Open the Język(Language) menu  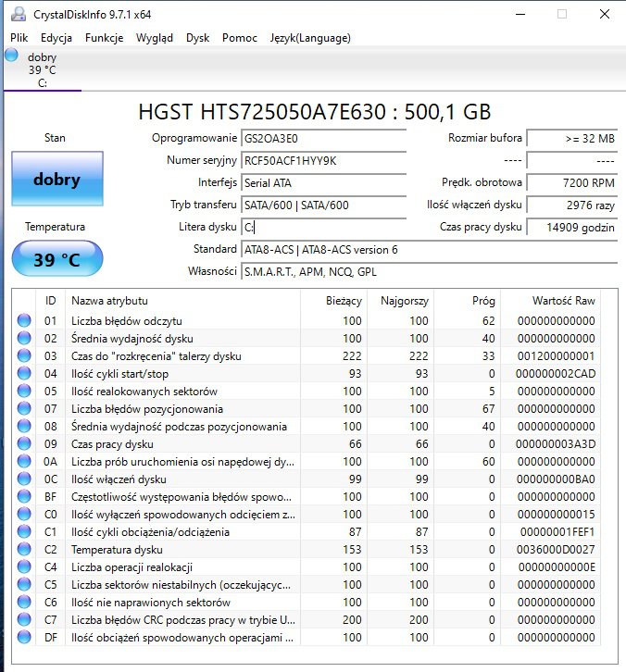point(310,38)
